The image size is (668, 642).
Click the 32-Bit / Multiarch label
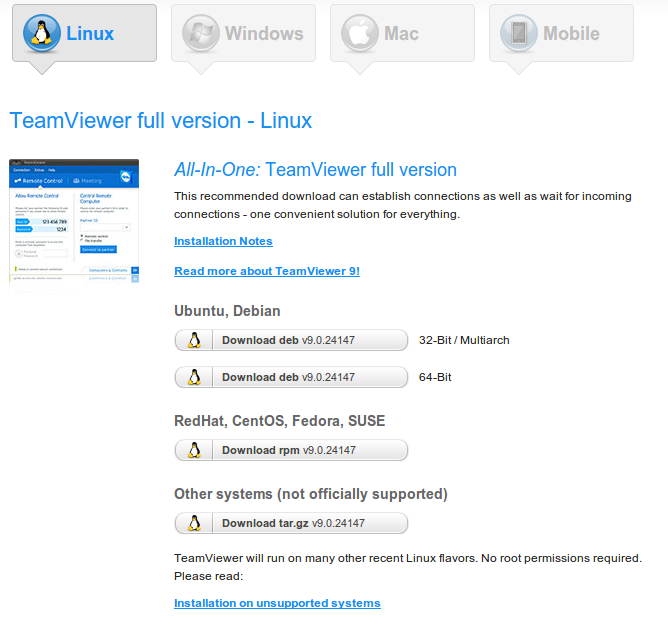coord(464,340)
